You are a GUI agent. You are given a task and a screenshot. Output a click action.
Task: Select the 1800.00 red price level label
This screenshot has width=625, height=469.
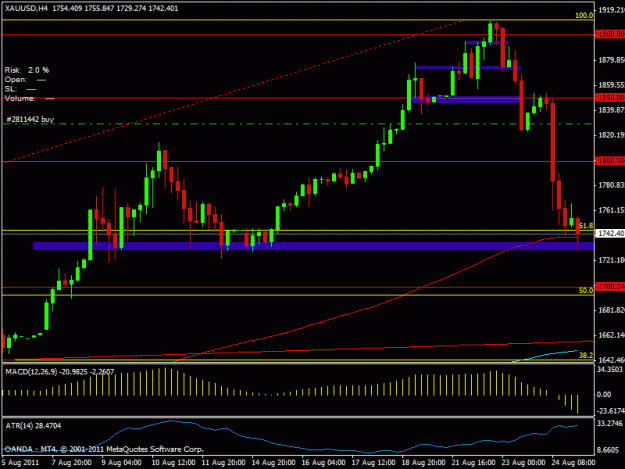610,161
